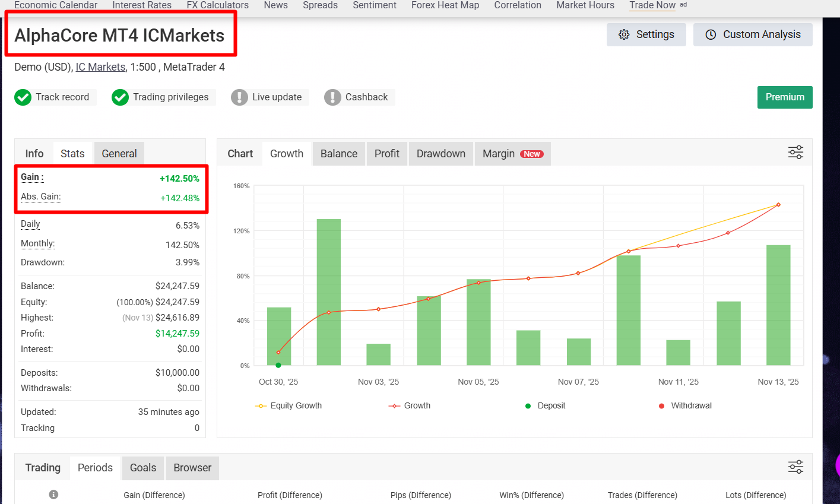This screenshot has width=840, height=504.
Task: Click the Trading privileges green checkmark icon
Action: click(120, 97)
